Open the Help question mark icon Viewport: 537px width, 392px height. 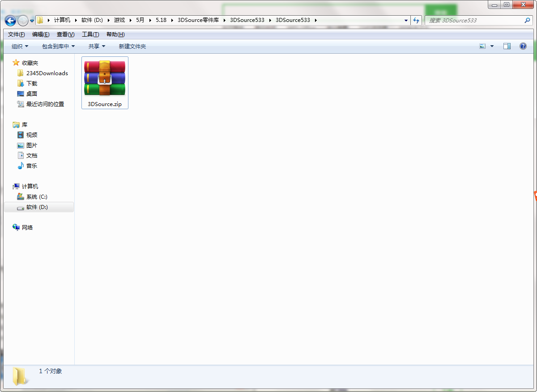tap(523, 46)
